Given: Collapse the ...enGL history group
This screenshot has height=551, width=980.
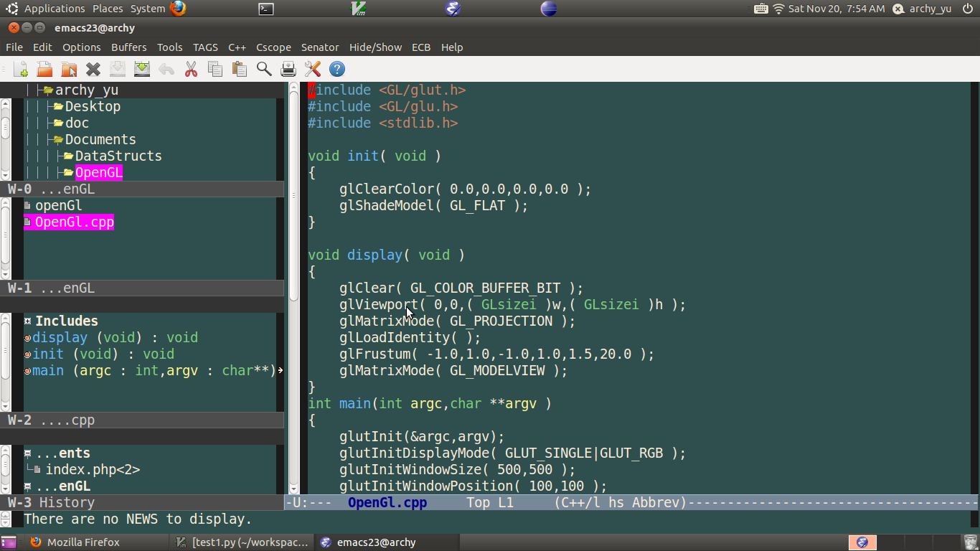Looking at the screenshot, I should click(x=28, y=486).
